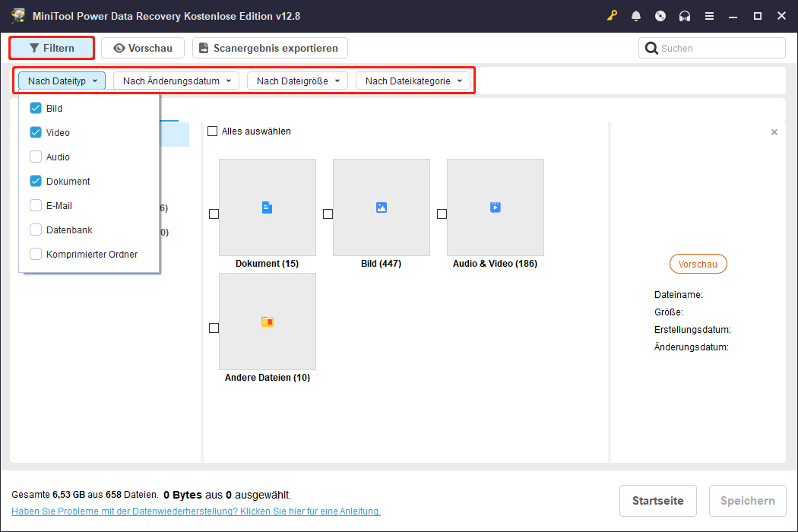Tick the checkbox beside Bild (447)

[328, 214]
